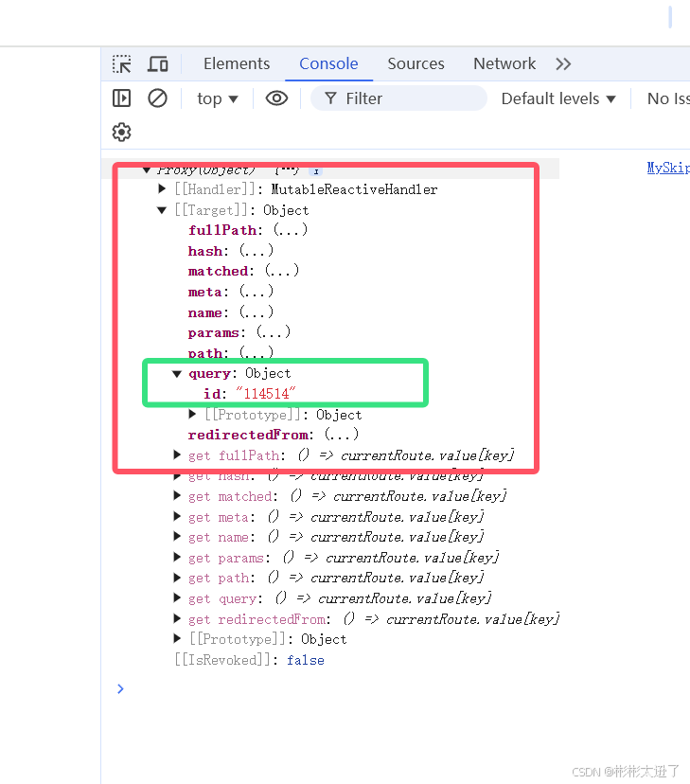Invoke getter for hash (...)
The image size is (690, 784).
(257, 251)
